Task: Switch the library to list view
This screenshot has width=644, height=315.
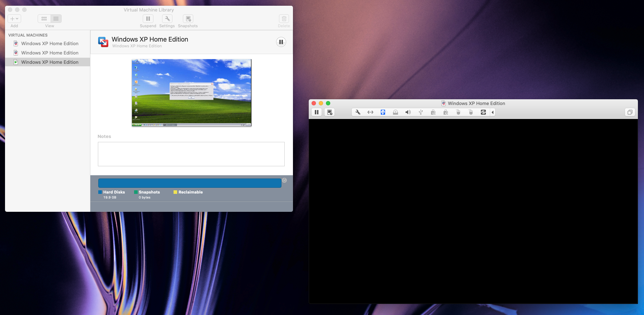Action: point(56,19)
